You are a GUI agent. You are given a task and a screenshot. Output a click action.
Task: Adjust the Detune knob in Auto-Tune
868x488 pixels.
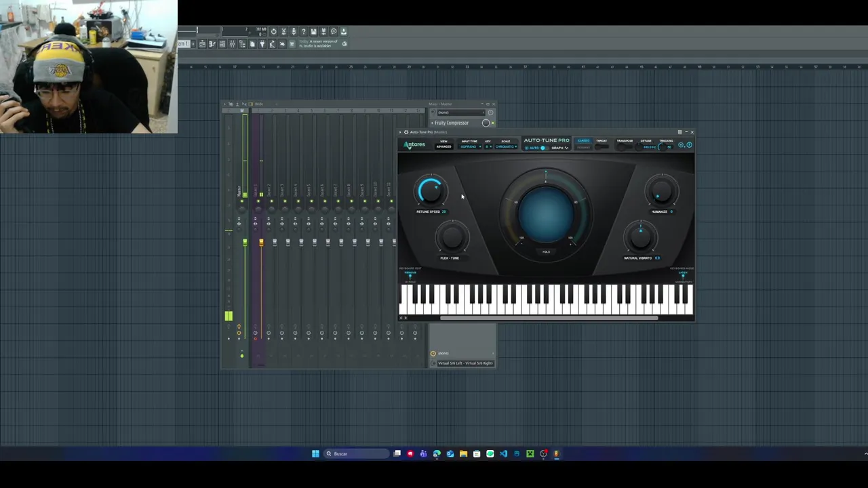[639, 147]
